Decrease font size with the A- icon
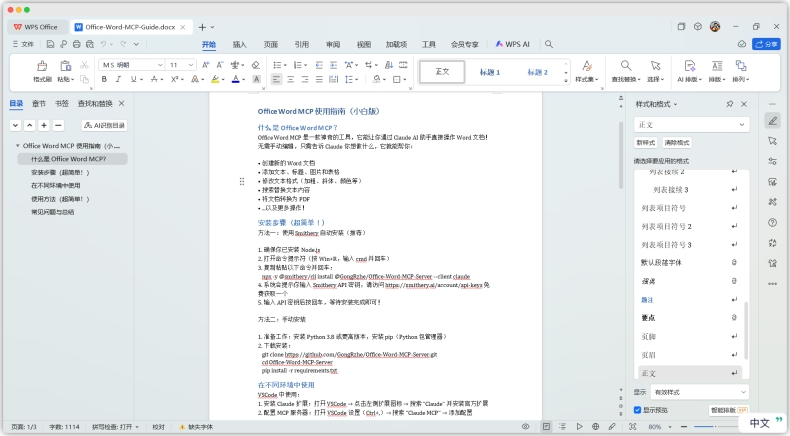The image size is (790, 436). tap(220, 65)
